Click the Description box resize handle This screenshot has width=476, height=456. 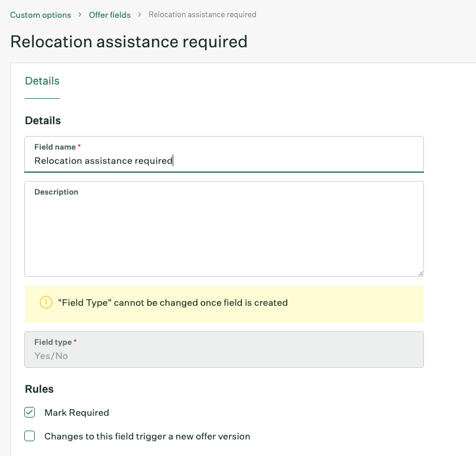420,273
